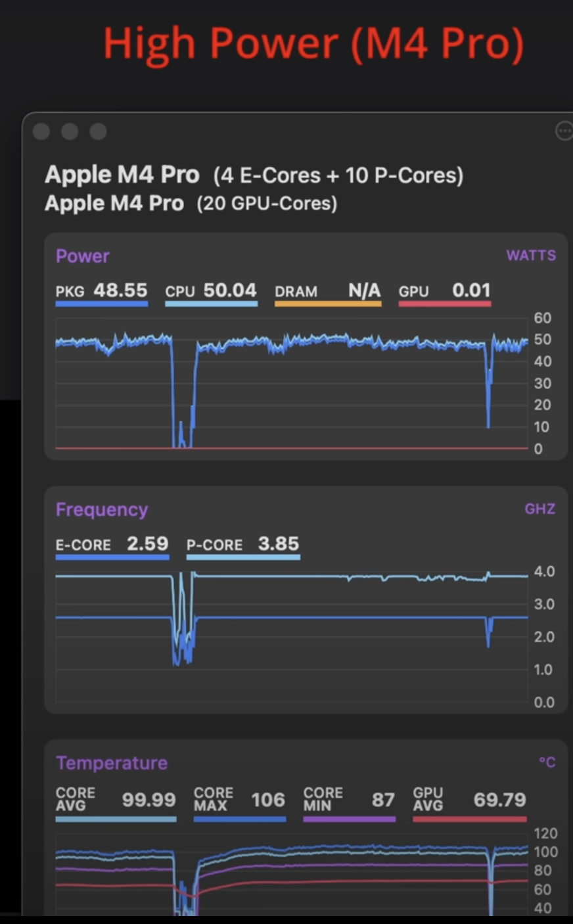Click the red GPU legend bar
The width and height of the screenshot is (573, 924).
(x=445, y=304)
